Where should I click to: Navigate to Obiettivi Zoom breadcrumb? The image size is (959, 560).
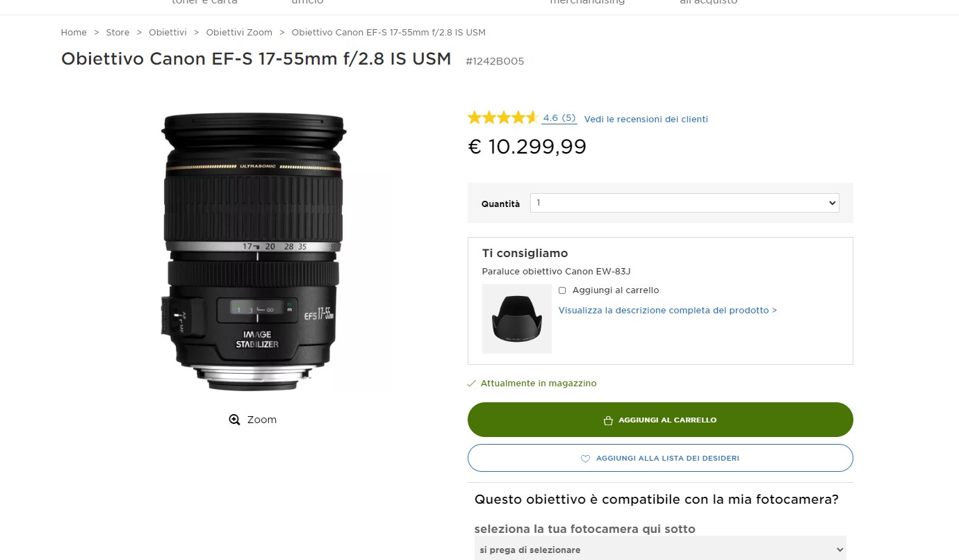[239, 33]
